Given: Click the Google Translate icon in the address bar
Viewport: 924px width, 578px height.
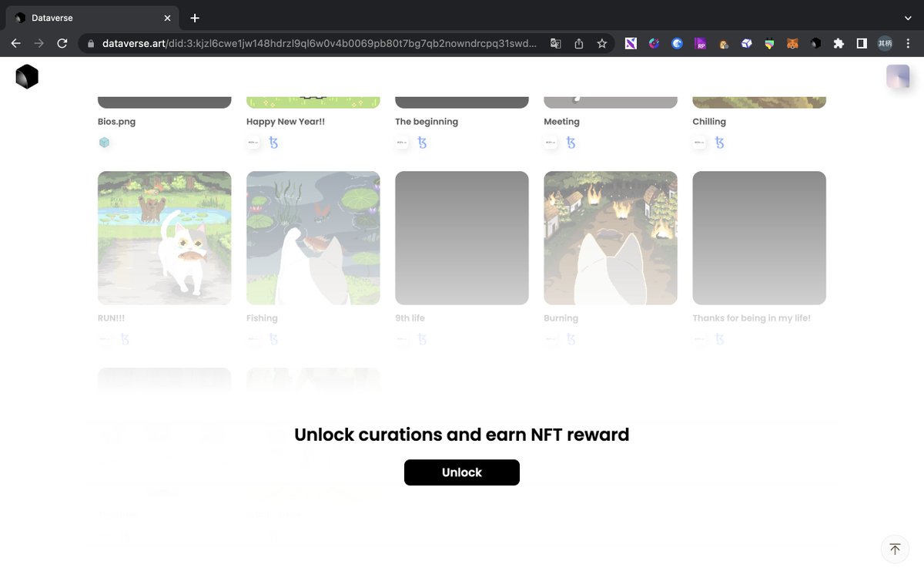Looking at the screenshot, I should coord(555,43).
